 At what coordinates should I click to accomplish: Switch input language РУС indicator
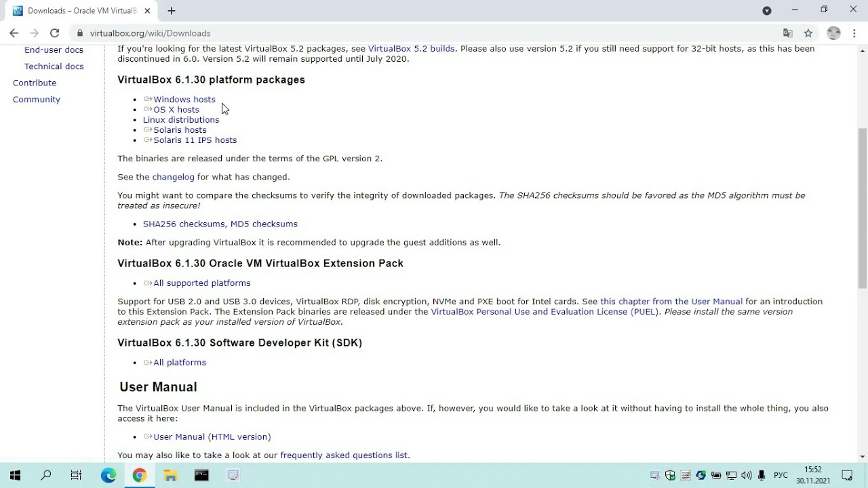[x=781, y=475]
